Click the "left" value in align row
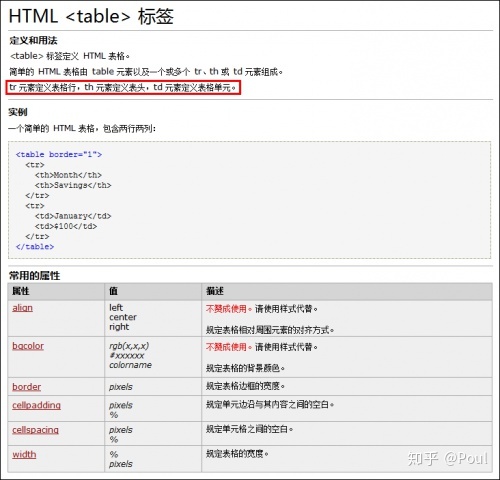Viewport: 500px width, 480px height. click(x=116, y=307)
